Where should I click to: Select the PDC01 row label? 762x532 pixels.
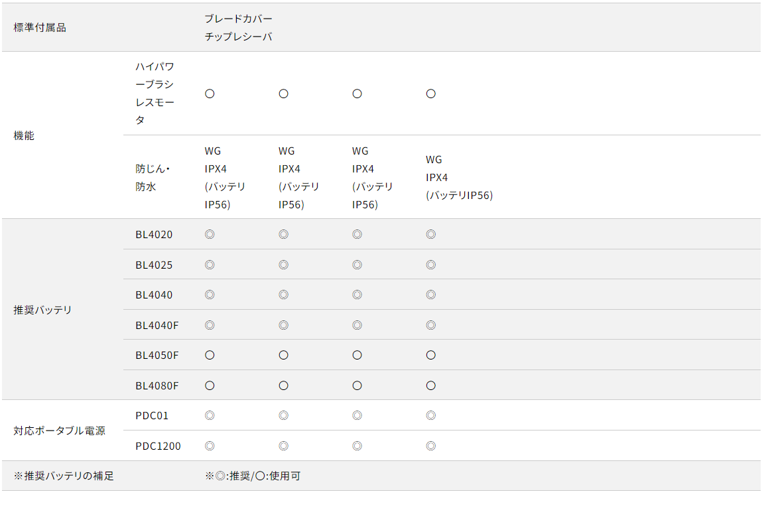coord(152,416)
